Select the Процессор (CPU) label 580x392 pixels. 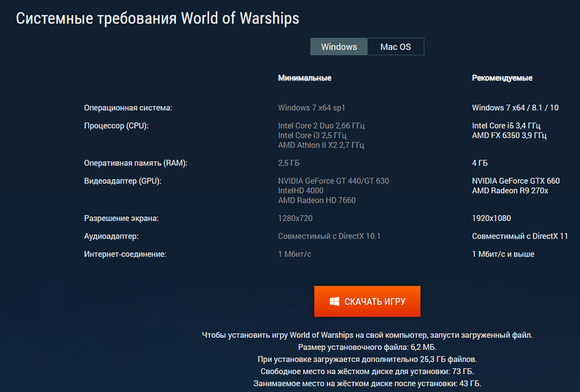click(x=116, y=126)
